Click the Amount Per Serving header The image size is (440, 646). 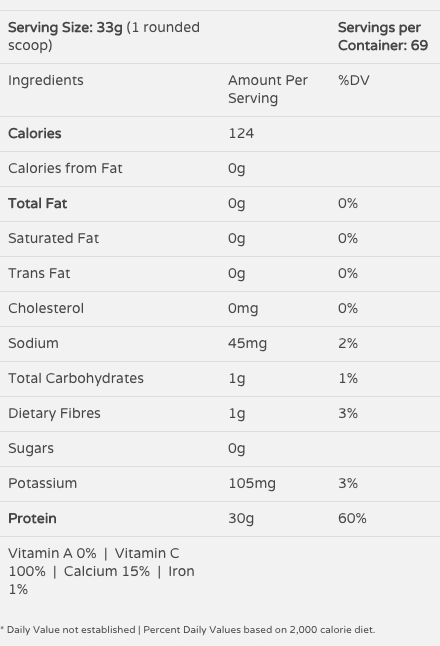click(x=268, y=89)
